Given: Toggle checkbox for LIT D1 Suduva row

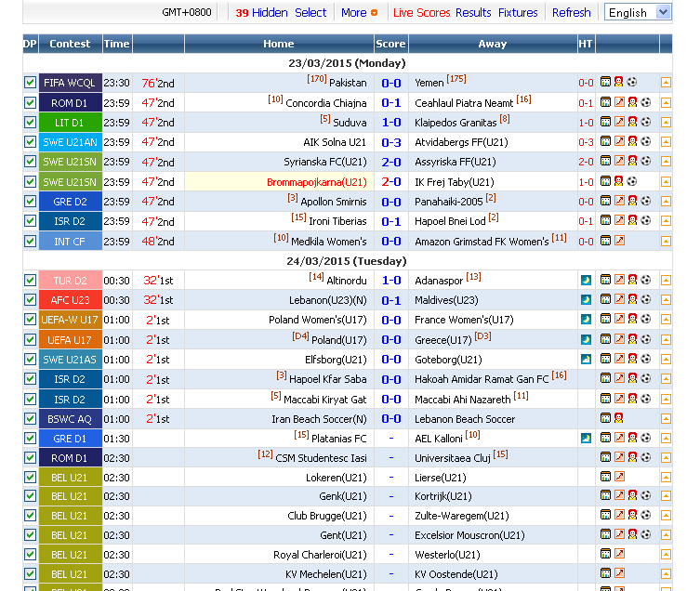Looking at the screenshot, I should pos(30,123).
